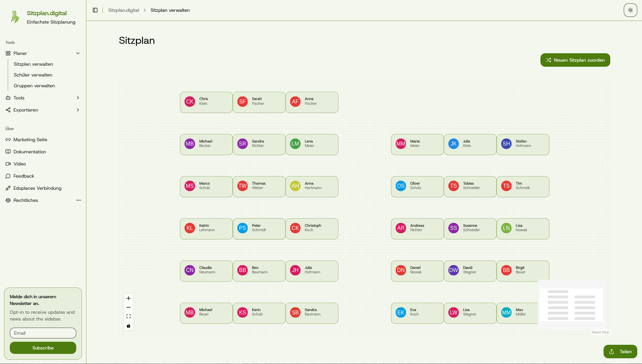Collapse the Planer section chevron
The image size is (642, 364).
(78, 53)
